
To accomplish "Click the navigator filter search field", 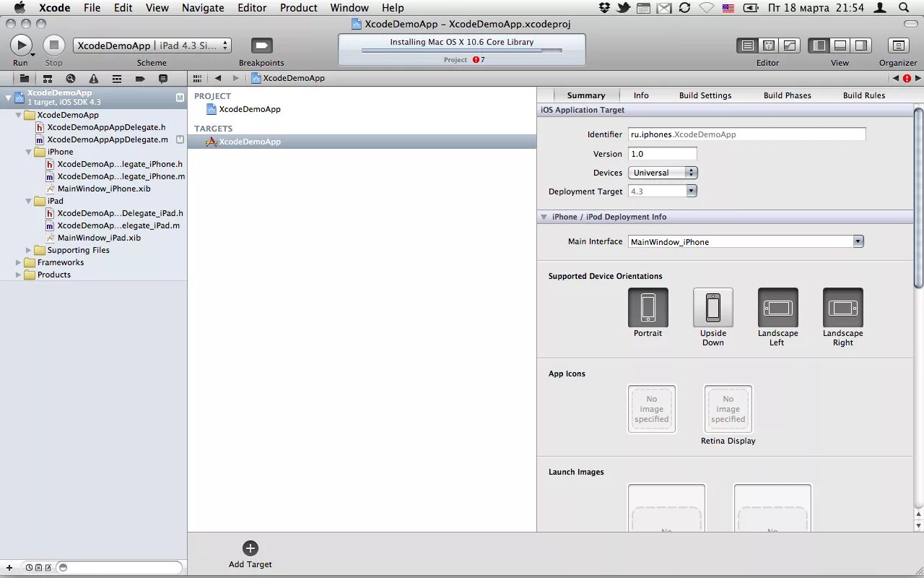I will coord(119,568).
